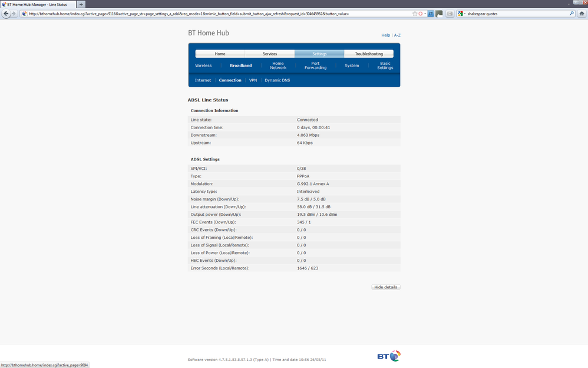Screen dimensions: 588x368
Task: Open a new tab with plus button
Action: coord(81,5)
